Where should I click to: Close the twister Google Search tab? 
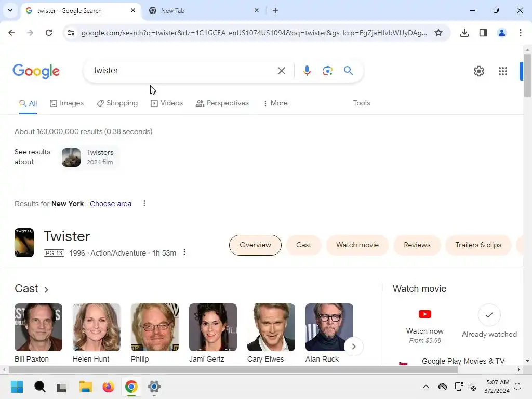[133, 10]
